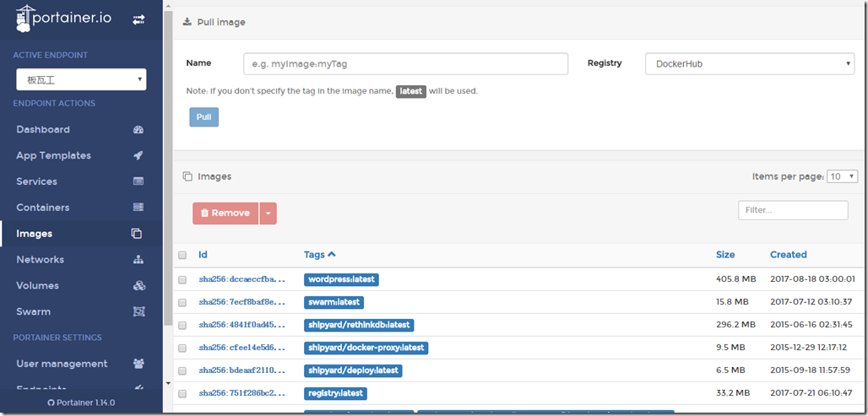Click the App Templates rocket icon
This screenshot has width=868, height=416.
click(138, 156)
